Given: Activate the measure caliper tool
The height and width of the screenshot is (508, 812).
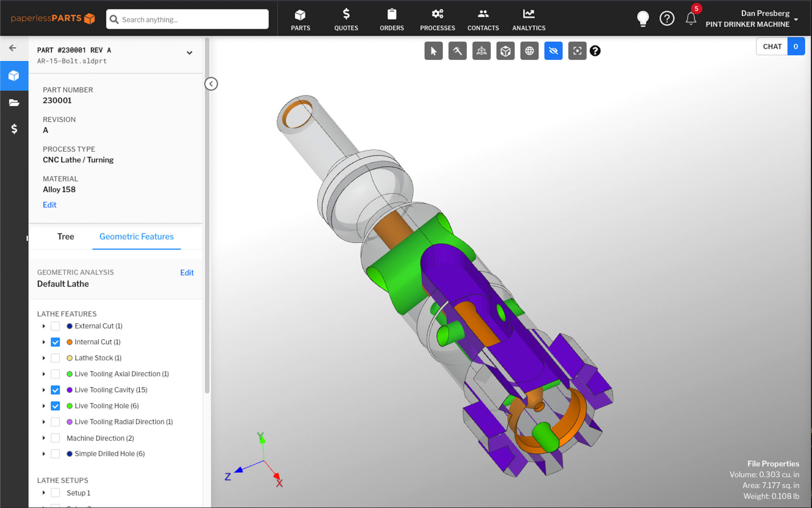Looking at the screenshot, I should click(x=457, y=51).
